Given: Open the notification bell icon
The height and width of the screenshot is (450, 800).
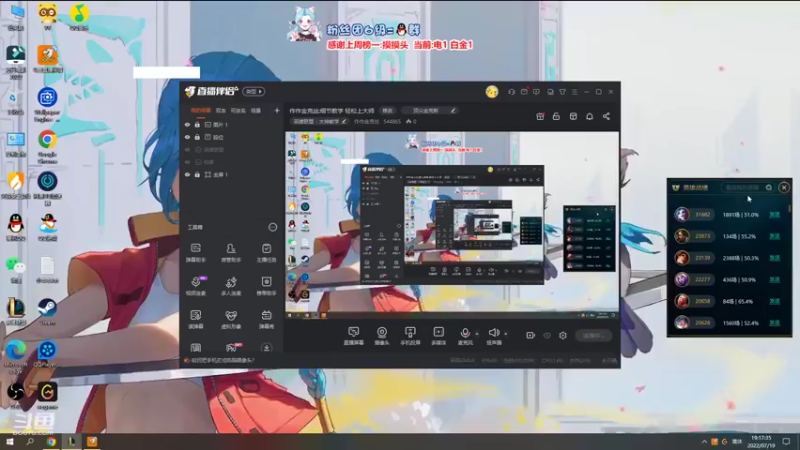Looking at the screenshot, I should pos(589,116).
